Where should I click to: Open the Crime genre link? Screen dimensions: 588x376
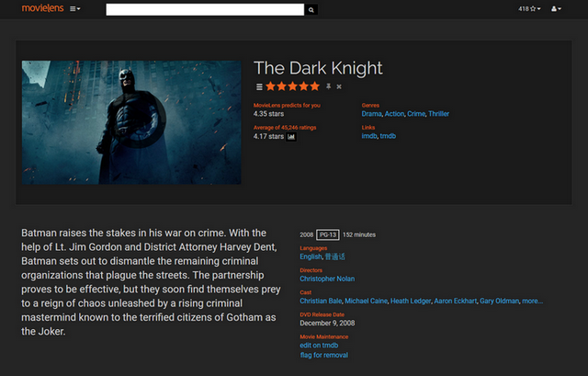pyautogui.click(x=416, y=114)
